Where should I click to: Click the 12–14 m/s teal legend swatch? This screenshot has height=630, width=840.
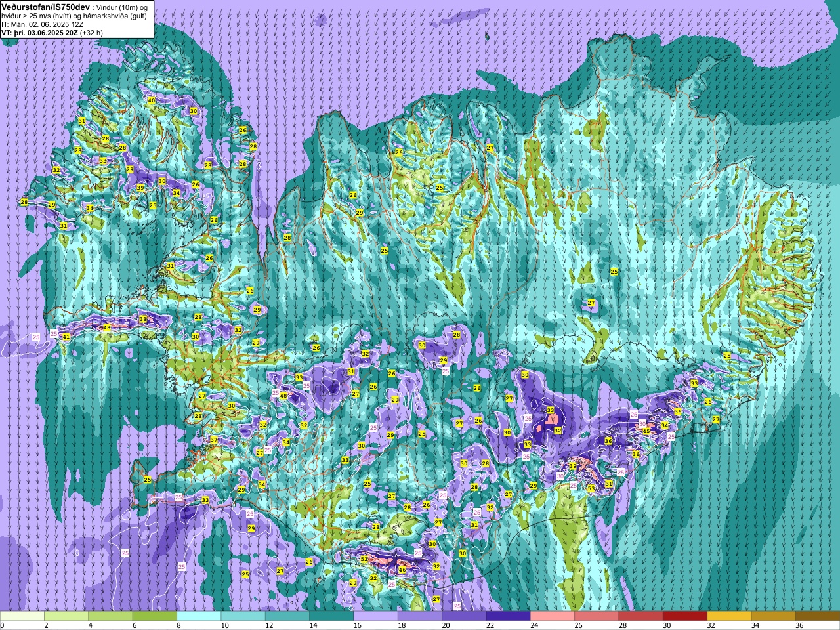click(287, 616)
